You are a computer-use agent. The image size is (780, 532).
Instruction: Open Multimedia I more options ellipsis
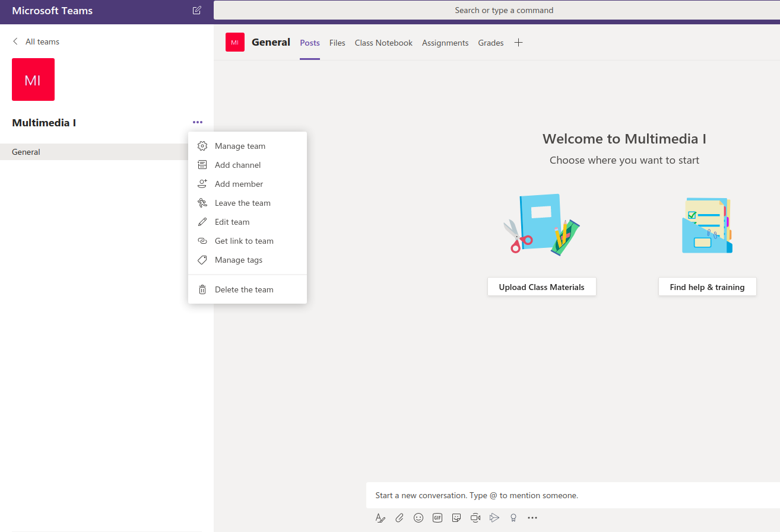click(x=198, y=122)
